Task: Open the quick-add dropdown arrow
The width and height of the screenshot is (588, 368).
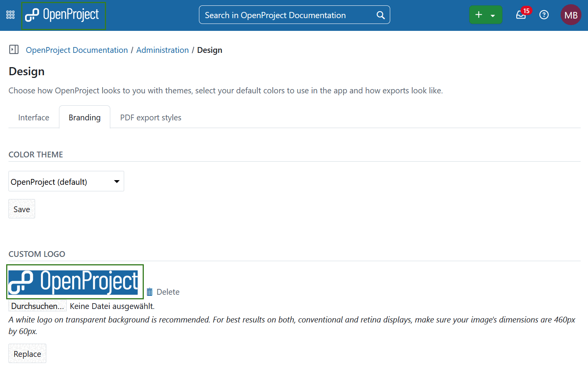Action: click(x=492, y=15)
